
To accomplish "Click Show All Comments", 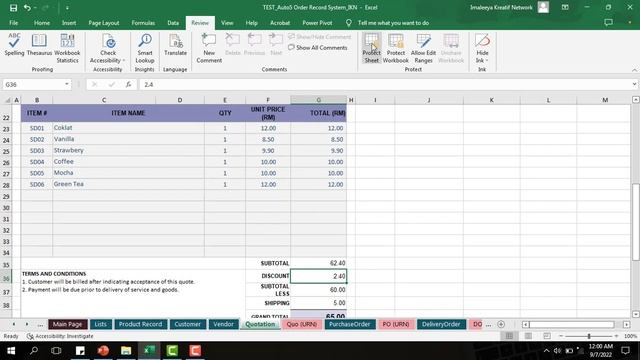I will coord(318,48).
